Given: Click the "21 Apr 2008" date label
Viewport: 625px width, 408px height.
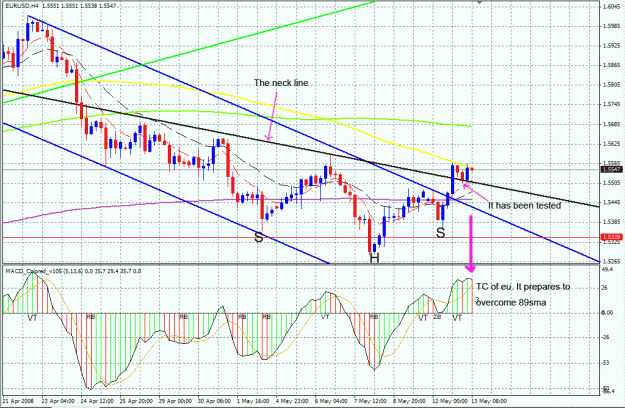Looking at the screenshot, I should 18,401.
